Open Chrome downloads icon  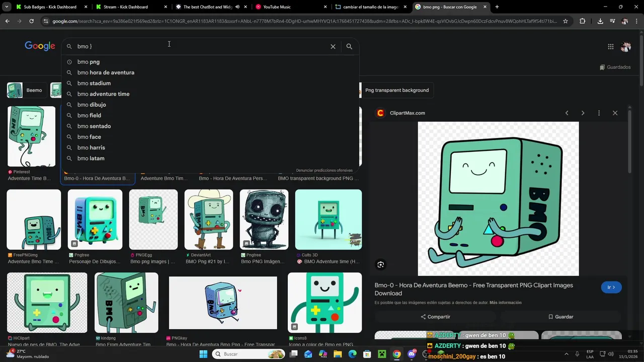click(x=600, y=21)
